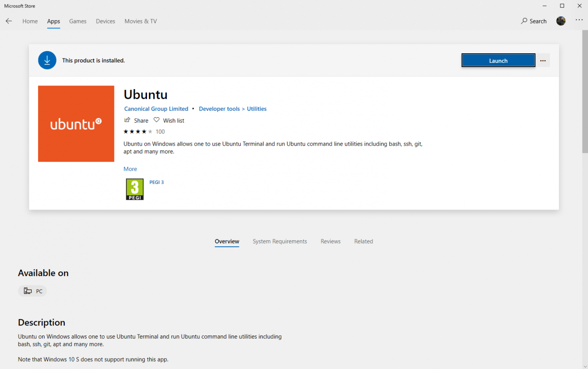Select the Apps tab

(x=53, y=21)
